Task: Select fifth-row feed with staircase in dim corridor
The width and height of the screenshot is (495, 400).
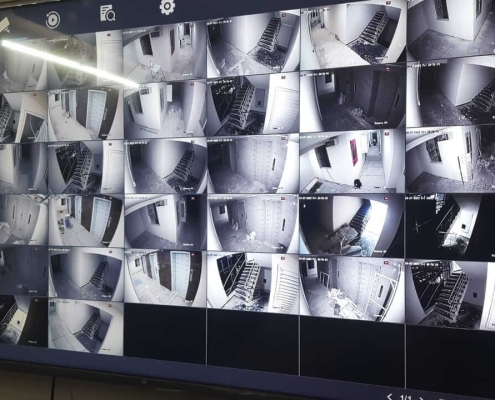Action: tap(86, 274)
